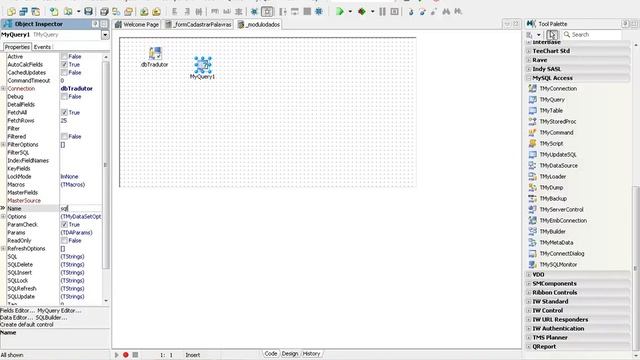Screen dimensions: 640x360
Task: Switch to the History tab
Action: [x=311, y=353]
